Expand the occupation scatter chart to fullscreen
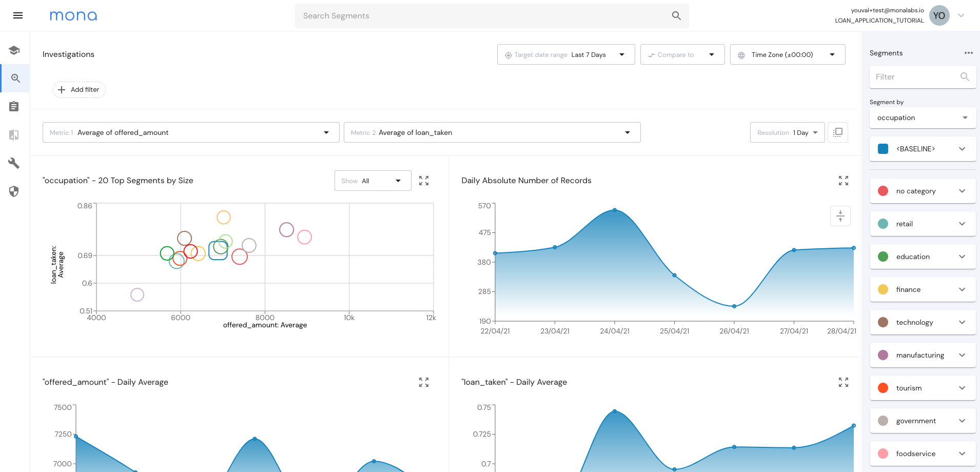 (424, 181)
